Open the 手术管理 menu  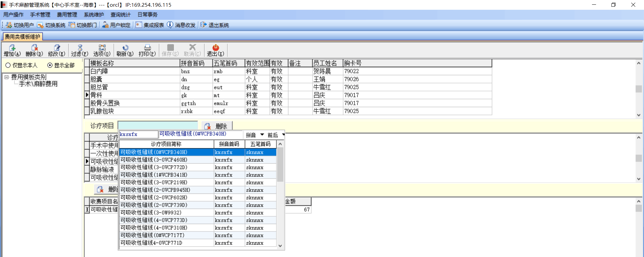click(x=40, y=15)
